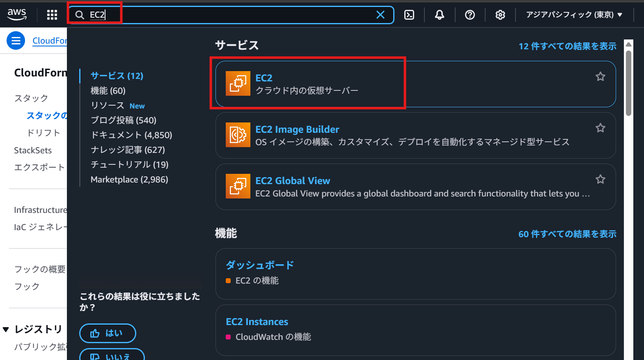Open the CloudFormation breadcrumb link
The image size is (644, 360).
50,41
